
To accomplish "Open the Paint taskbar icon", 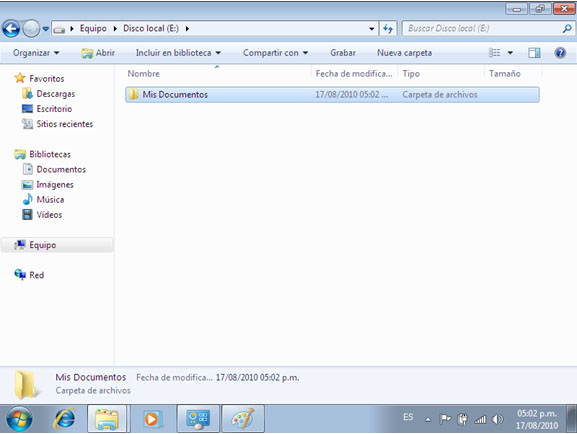I will tap(243, 419).
